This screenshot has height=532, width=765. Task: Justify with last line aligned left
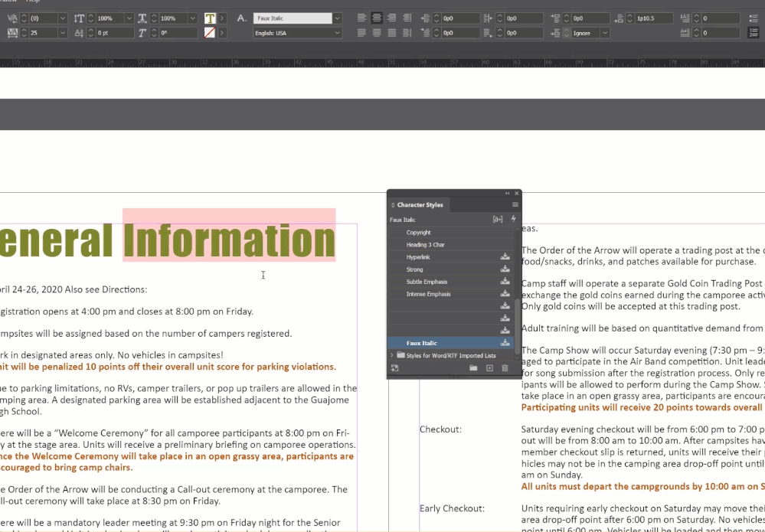[361, 33]
